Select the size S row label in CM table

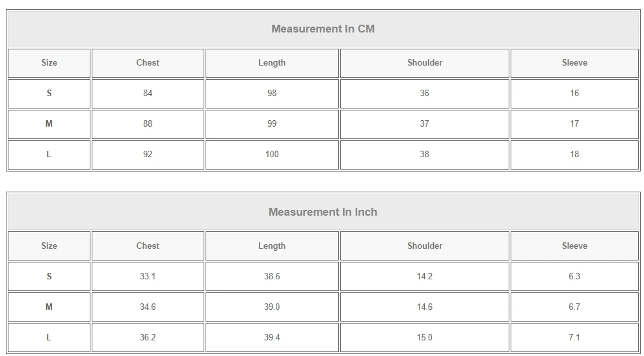(x=49, y=94)
